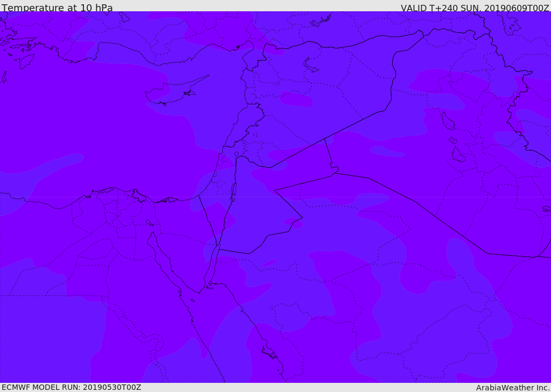Click the "ECMWF MODEL RUN: 20190530T00Z" footer text
The width and height of the screenshot is (551, 392).
point(72,387)
